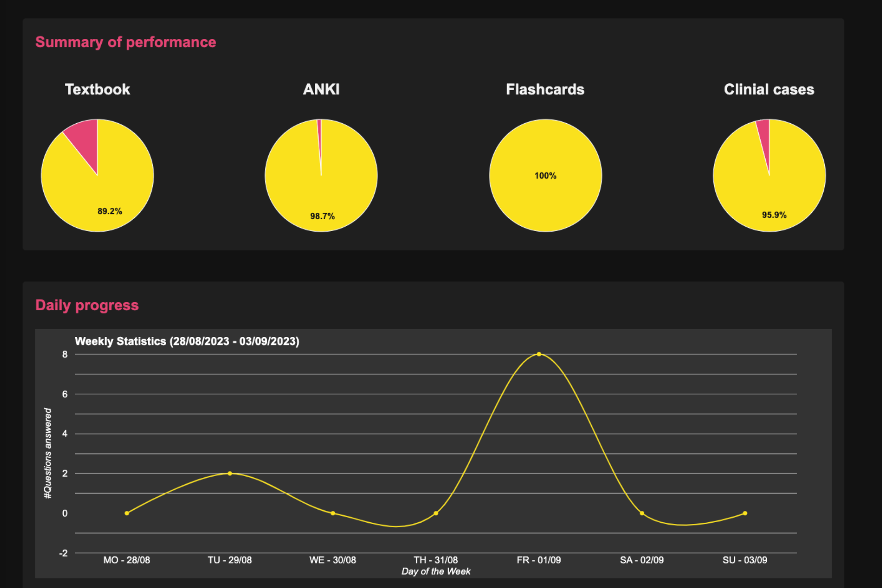Click the 'SA - 02/09' axis label
This screenshot has width=882, height=588.
[x=642, y=560]
